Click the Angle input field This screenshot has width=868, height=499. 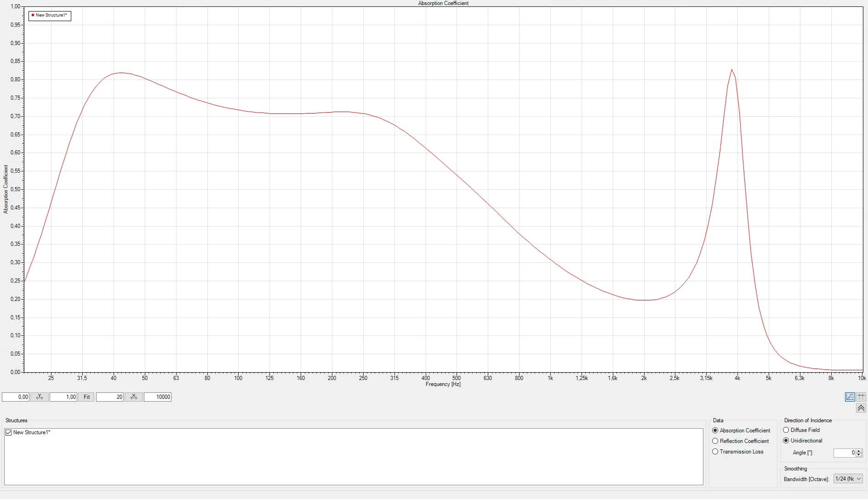pos(845,453)
